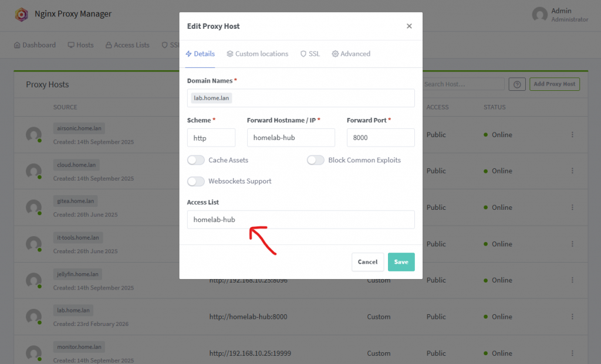Click the avatar icon for cloud.home.lan host
Viewport: 601px width, 364px height.
coord(33,171)
